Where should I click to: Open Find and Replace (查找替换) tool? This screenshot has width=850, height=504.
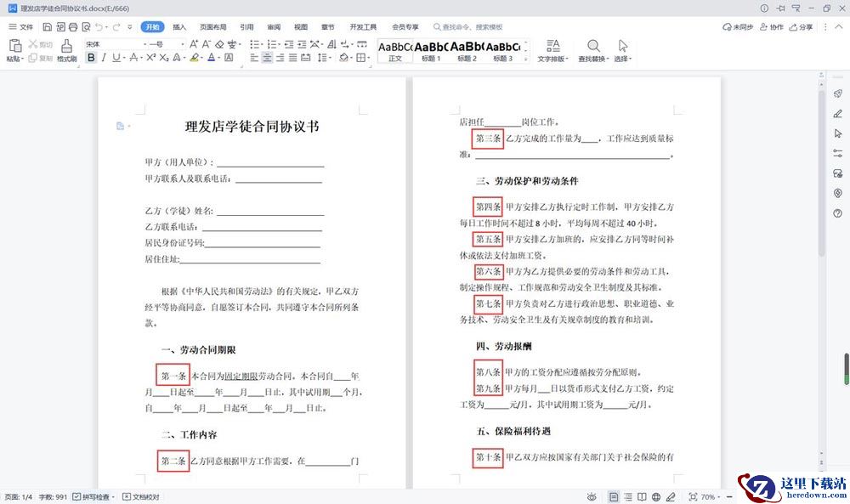[x=592, y=49]
